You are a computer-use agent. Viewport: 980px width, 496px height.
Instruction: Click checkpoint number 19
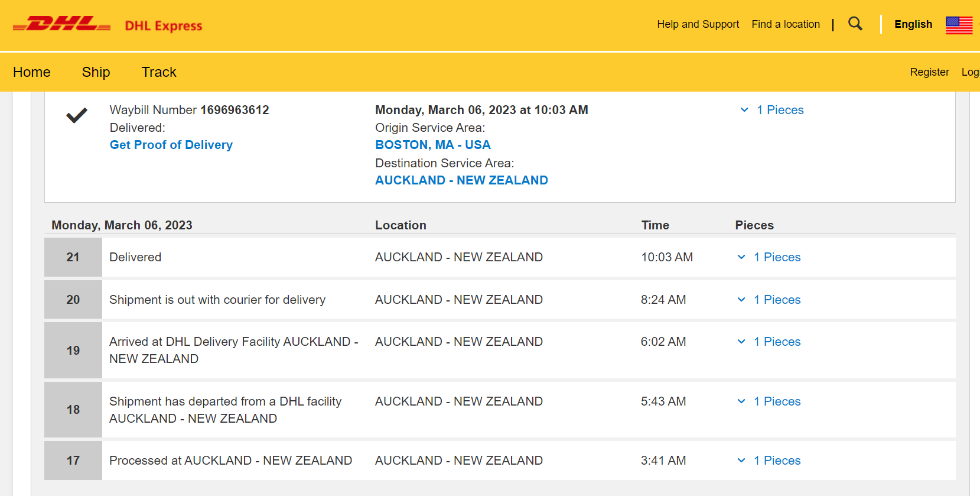pos(73,351)
